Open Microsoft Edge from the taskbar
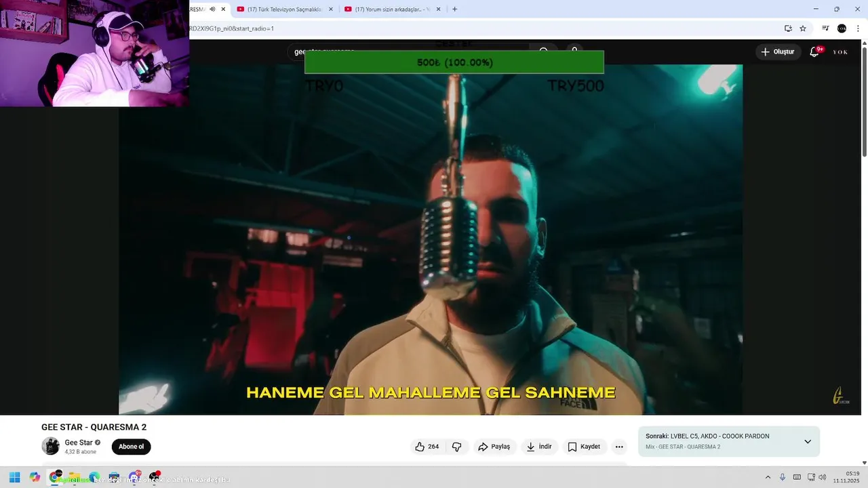The width and height of the screenshot is (868, 488). coord(94,477)
